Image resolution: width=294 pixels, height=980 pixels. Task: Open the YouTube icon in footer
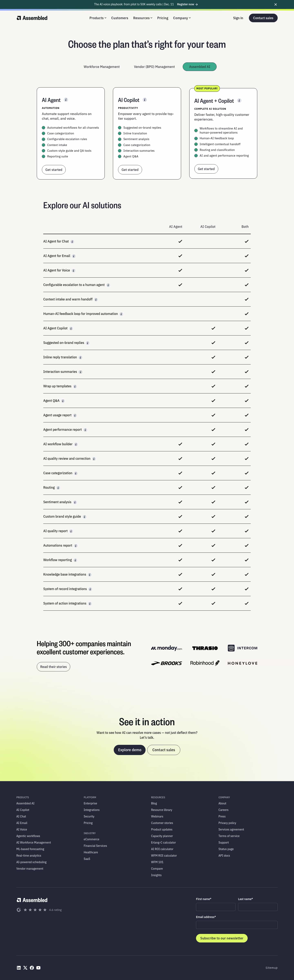[x=38, y=967]
